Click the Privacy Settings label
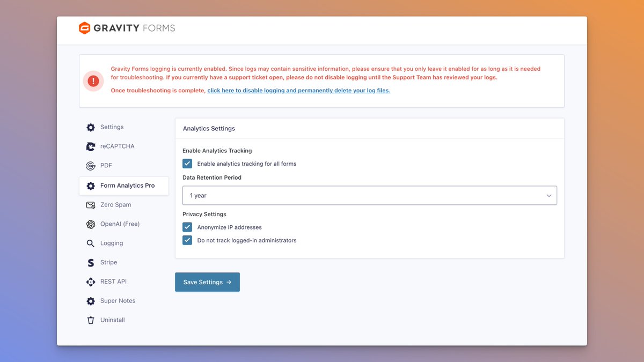The image size is (644, 362). coord(204,214)
